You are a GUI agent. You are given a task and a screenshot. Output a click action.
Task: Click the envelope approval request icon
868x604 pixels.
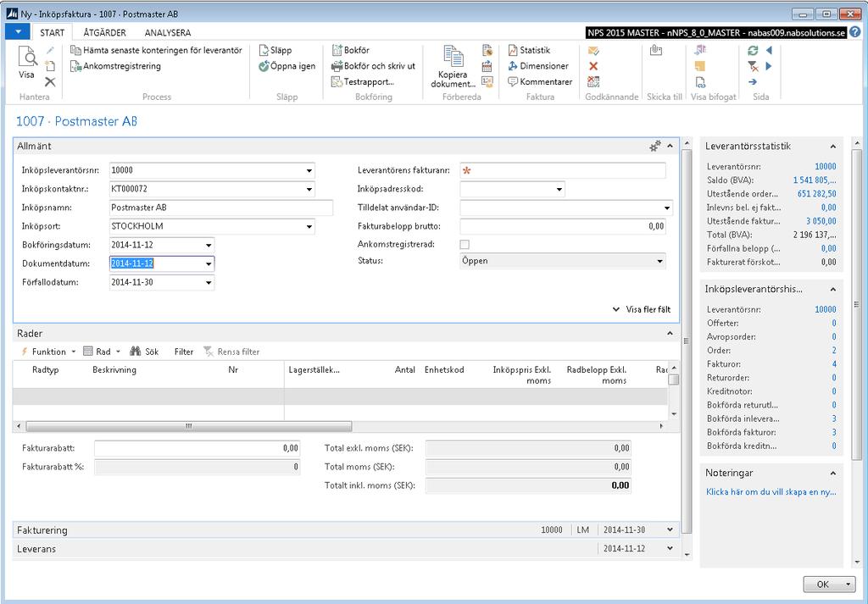593,51
